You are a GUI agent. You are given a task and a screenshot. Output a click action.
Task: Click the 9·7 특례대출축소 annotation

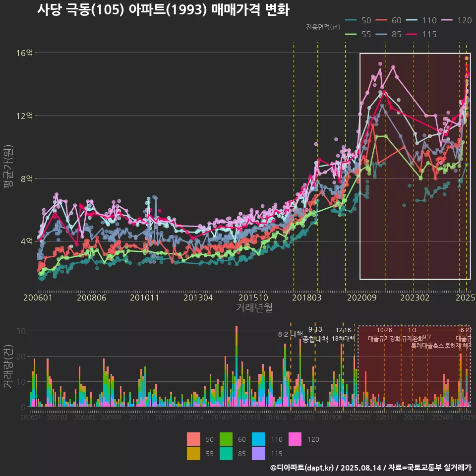(x=427, y=342)
